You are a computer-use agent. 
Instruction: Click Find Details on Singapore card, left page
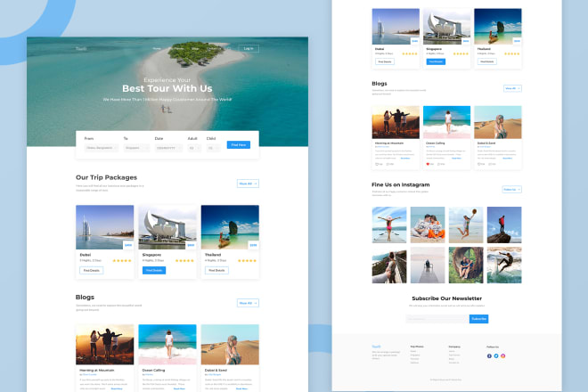click(154, 270)
